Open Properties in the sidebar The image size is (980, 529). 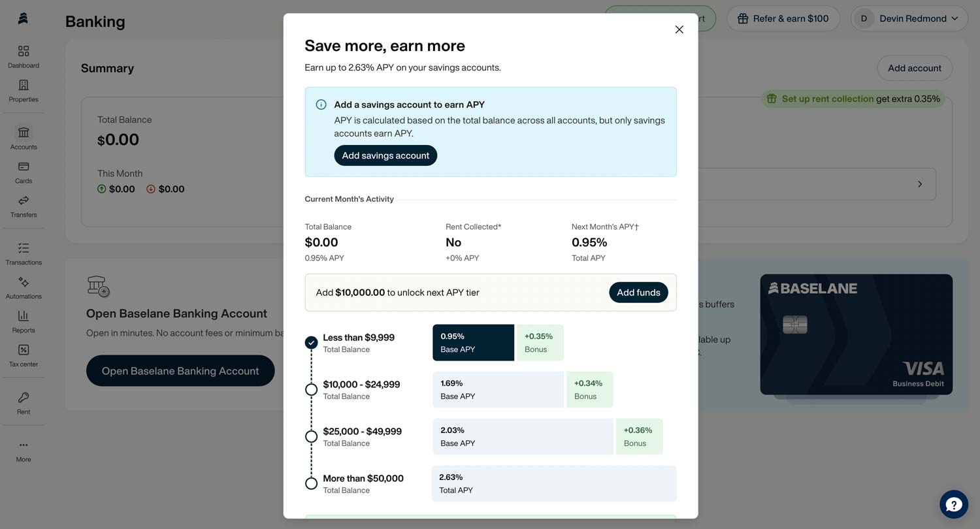pyautogui.click(x=24, y=91)
